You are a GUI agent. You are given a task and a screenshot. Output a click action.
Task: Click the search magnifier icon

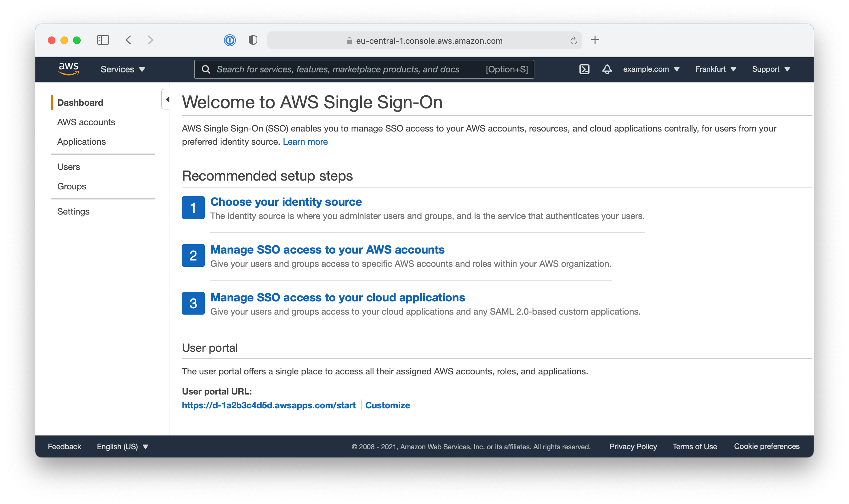(206, 69)
